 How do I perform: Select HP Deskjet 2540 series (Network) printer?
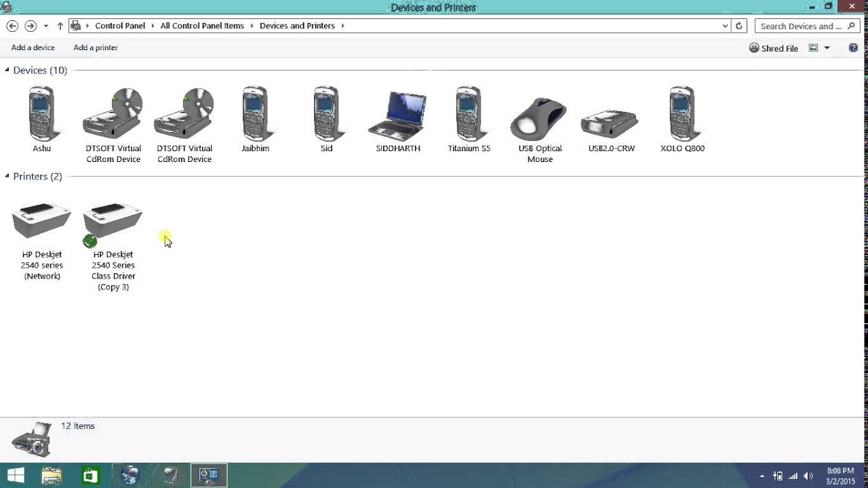(x=41, y=220)
